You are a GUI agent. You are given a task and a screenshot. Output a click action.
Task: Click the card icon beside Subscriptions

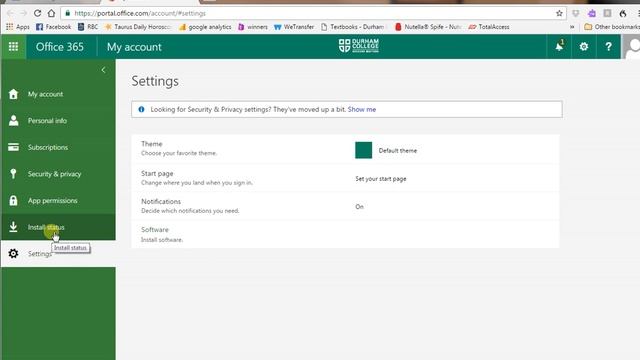13,147
